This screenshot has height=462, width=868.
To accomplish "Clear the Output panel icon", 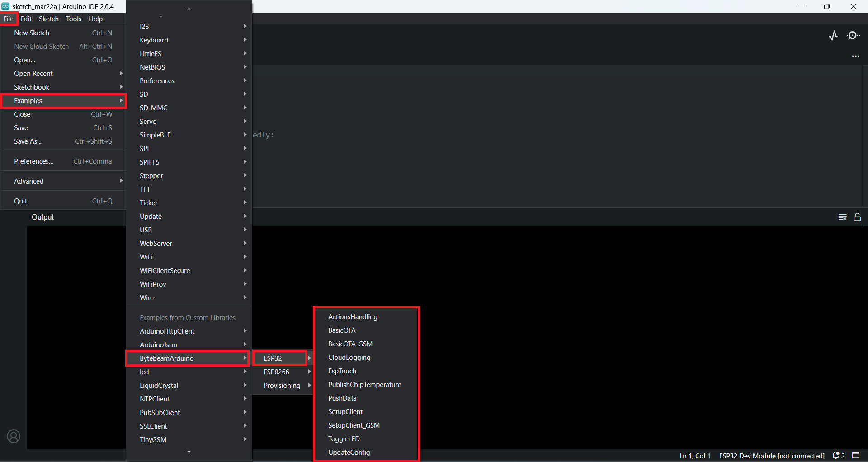I will coord(843,217).
